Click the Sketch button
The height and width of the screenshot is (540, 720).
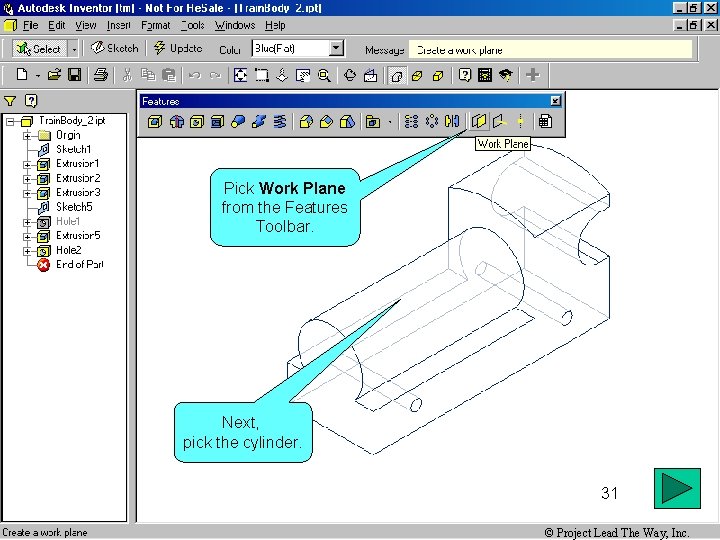click(x=114, y=48)
